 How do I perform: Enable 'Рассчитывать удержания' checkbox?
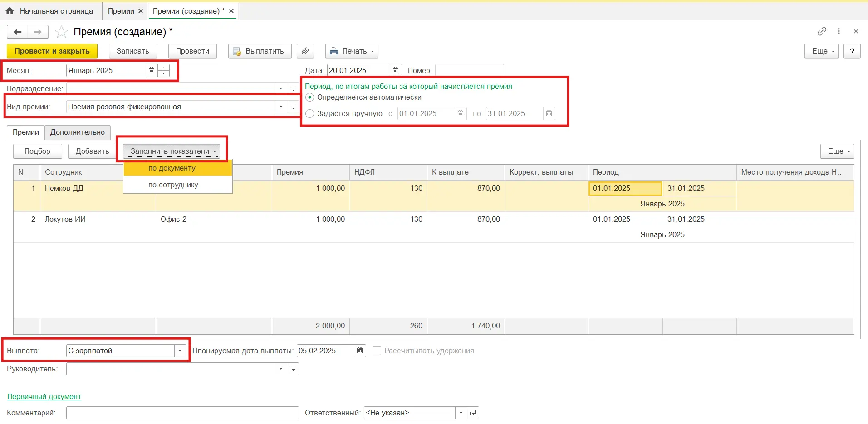[x=377, y=351]
